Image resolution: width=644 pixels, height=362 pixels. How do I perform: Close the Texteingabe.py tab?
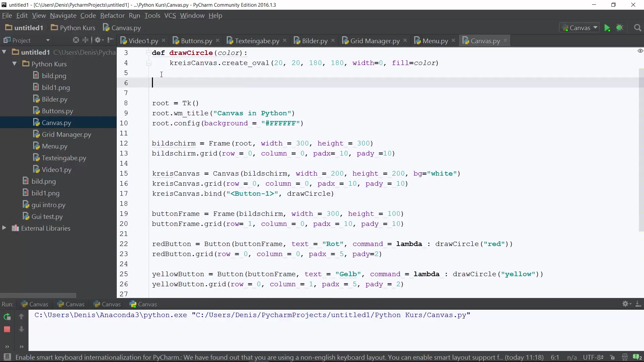coord(285,40)
